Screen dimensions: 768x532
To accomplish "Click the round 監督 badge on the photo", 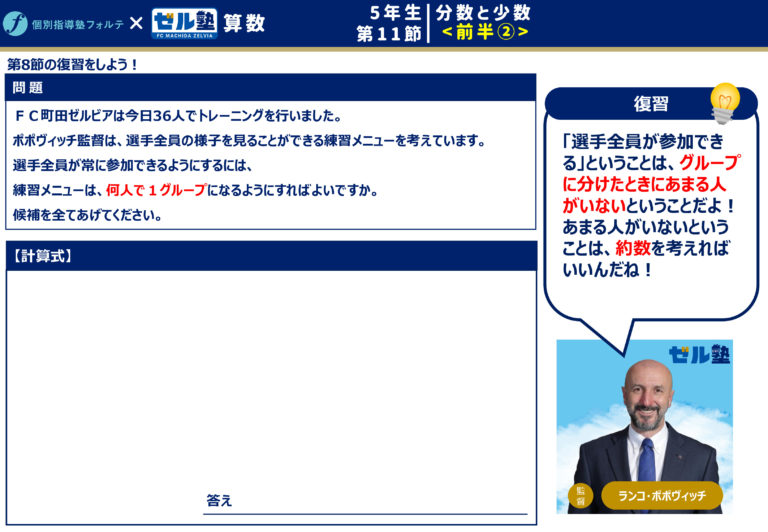I will click(580, 494).
